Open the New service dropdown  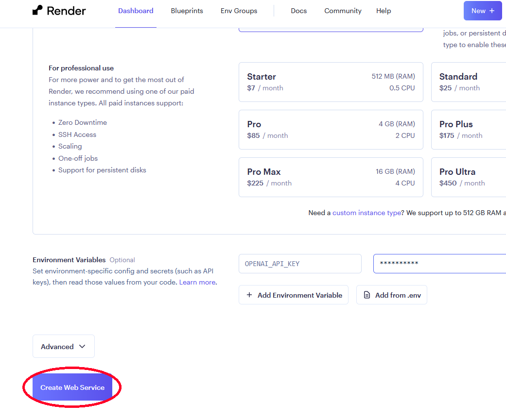(483, 10)
